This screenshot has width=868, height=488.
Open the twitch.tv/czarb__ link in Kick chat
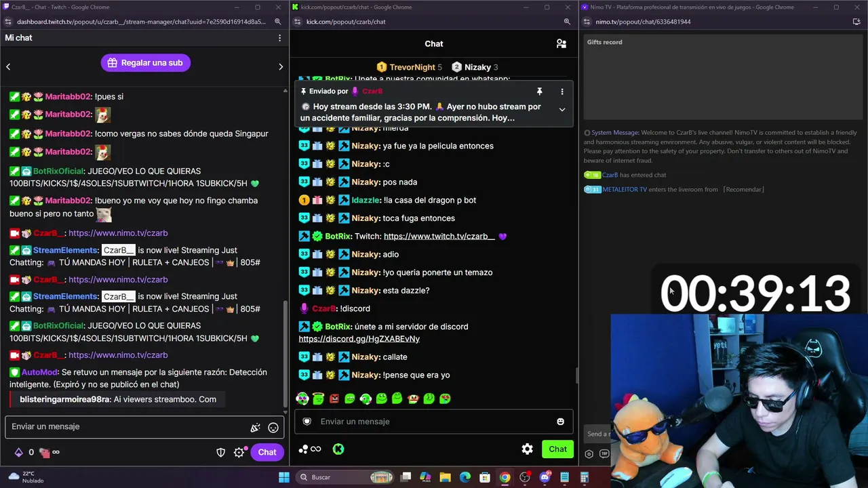[x=439, y=237]
